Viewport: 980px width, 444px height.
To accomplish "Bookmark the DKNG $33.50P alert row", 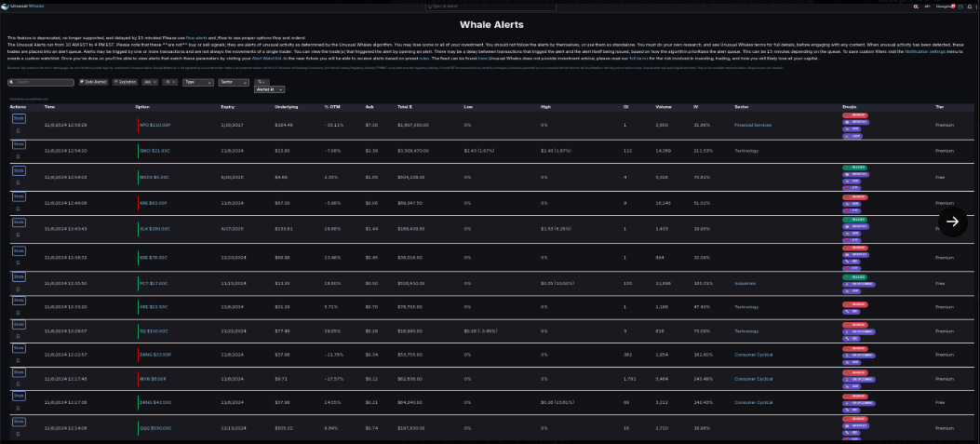I will coord(18,361).
